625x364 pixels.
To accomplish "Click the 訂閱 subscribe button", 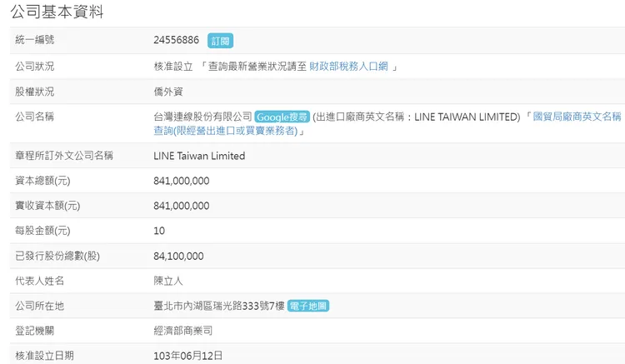I will coord(220,41).
